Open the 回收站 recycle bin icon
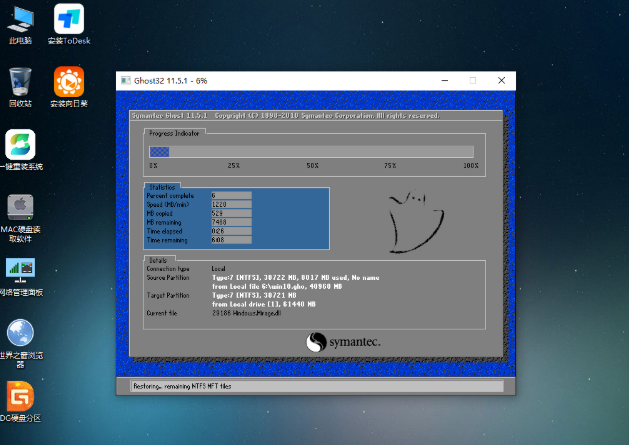 click(x=20, y=86)
